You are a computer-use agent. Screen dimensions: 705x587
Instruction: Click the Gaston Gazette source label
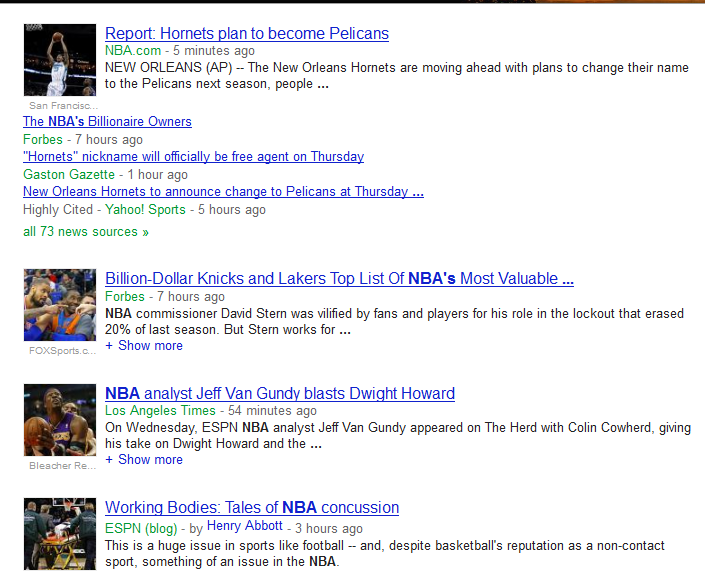click(69, 174)
